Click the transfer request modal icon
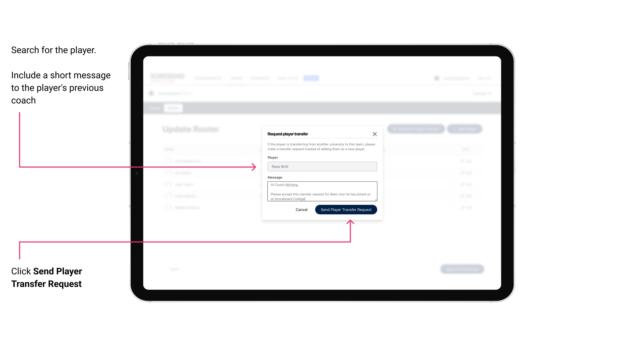644x346 pixels. click(x=375, y=134)
